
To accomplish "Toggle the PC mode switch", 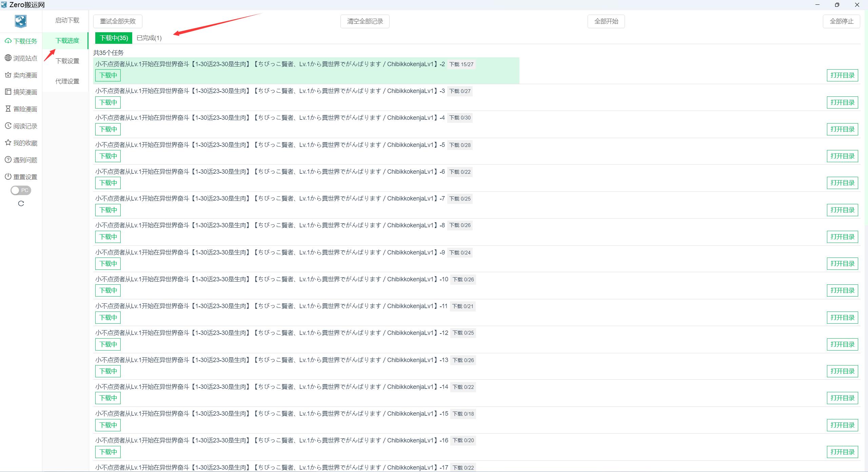I will coord(21,190).
